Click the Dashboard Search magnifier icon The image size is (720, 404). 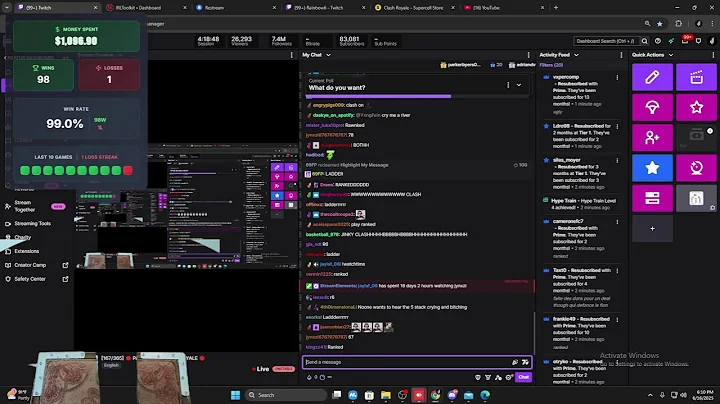point(644,41)
